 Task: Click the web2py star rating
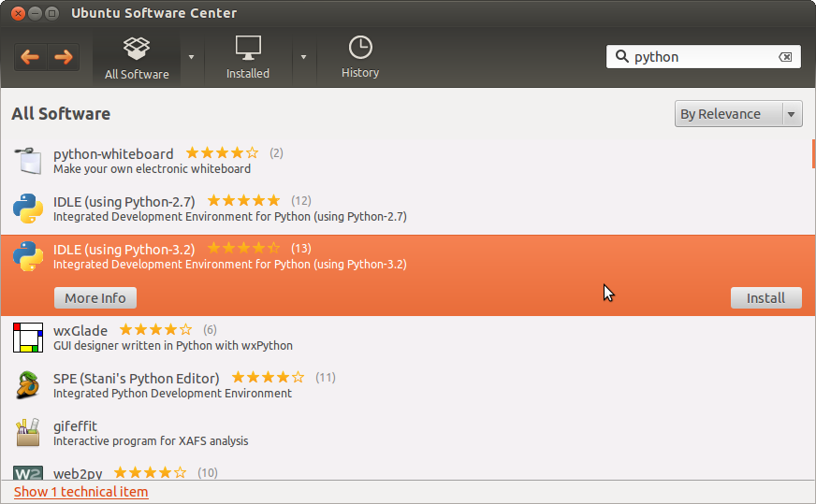pyautogui.click(x=150, y=472)
